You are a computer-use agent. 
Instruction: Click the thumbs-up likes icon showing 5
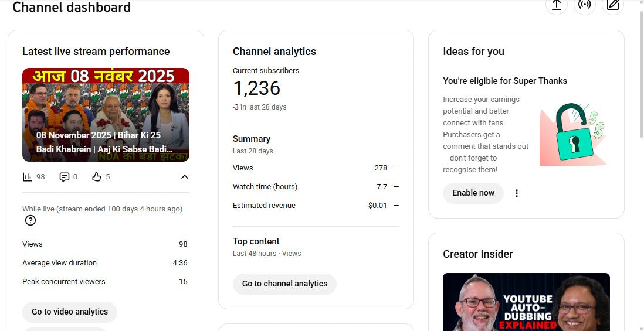tap(97, 177)
